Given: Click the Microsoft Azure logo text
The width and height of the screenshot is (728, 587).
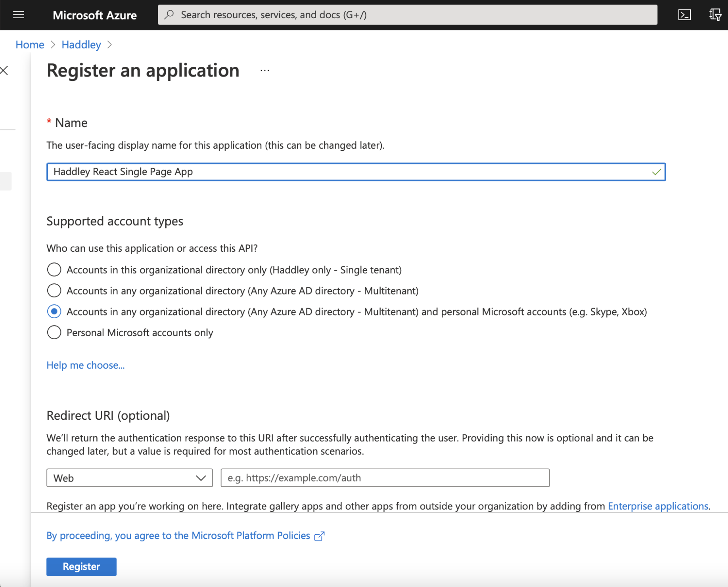Looking at the screenshot, I should [95, 15].
